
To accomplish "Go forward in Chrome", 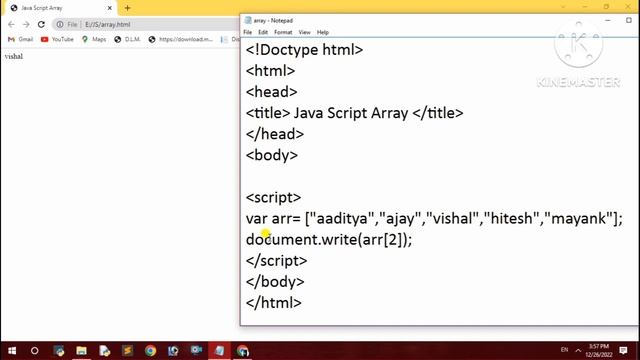I will pyautogui.click(x=26, y=24).
